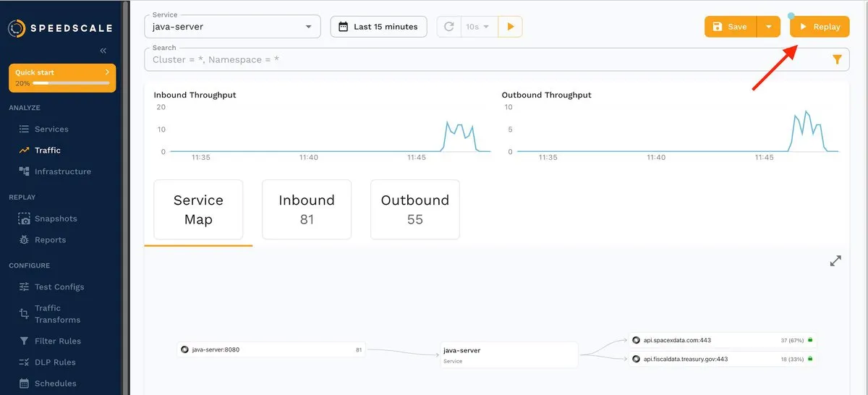Expand the service map to fullscreen
This screenshot has height=395, width=868.
[835, 261]
